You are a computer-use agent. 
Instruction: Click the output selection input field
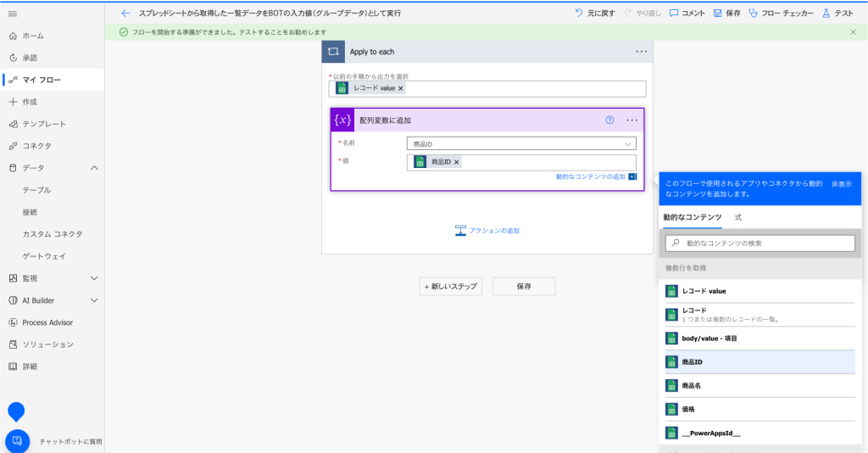click(487, 88)
